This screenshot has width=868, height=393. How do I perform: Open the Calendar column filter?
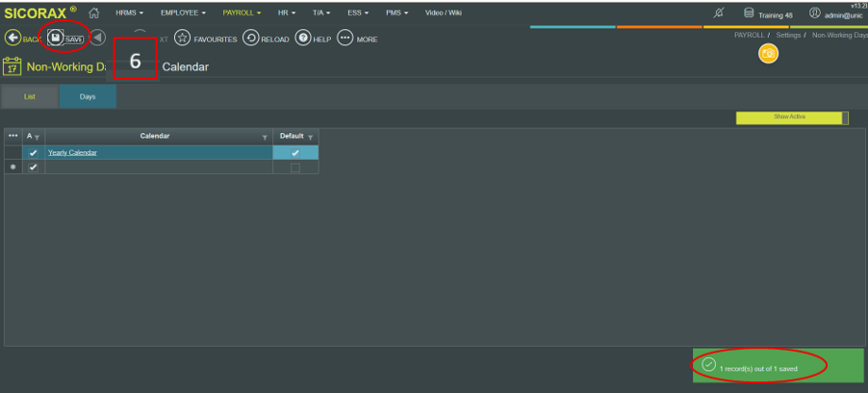click(x=265, y=137)
